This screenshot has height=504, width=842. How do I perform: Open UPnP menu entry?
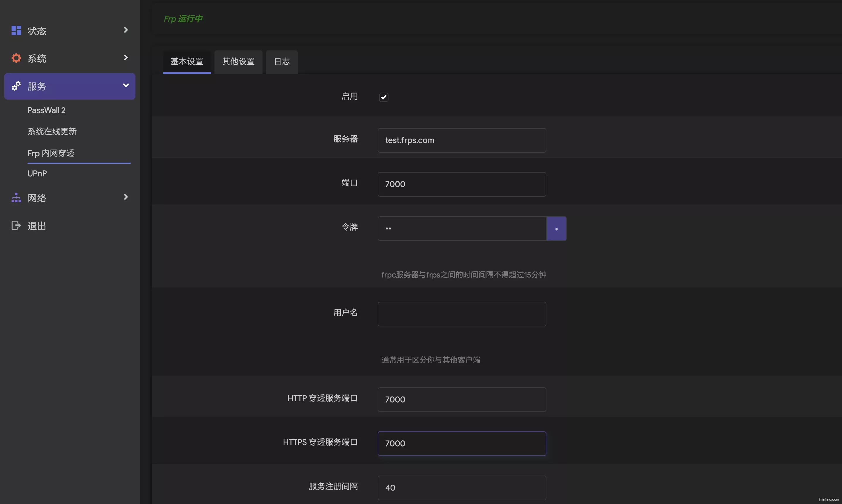coord(37,173)
